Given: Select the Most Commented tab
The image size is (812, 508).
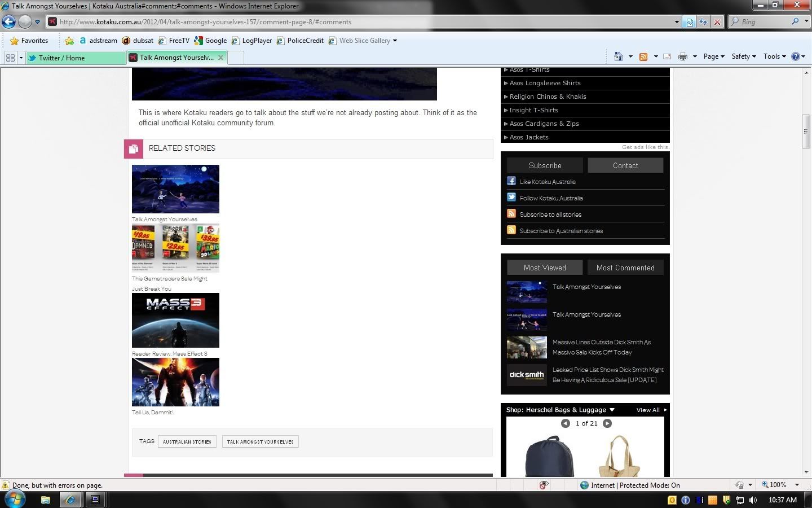Looking at the screenshot, I should click(625, 268).
